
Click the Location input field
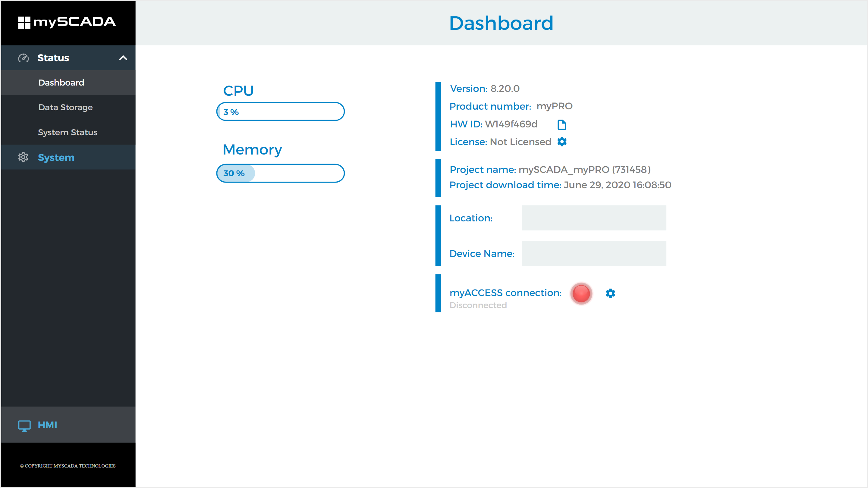594,218
